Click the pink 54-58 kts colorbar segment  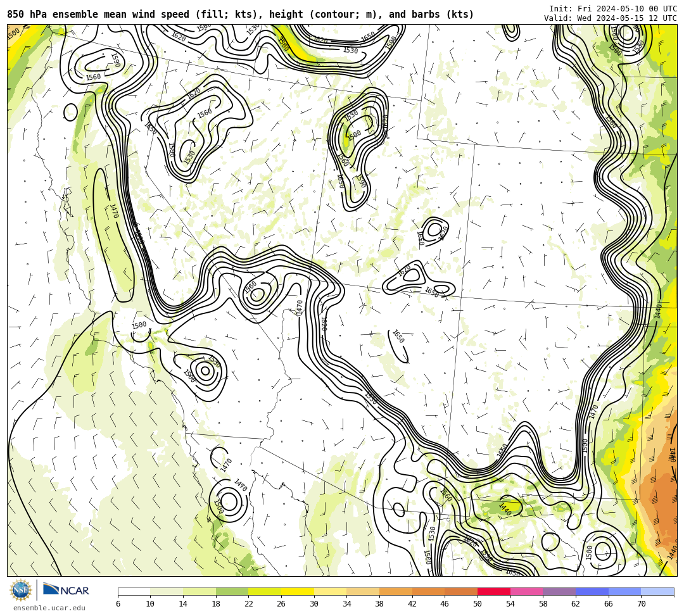pyautogui.click(x=526, y=592)
